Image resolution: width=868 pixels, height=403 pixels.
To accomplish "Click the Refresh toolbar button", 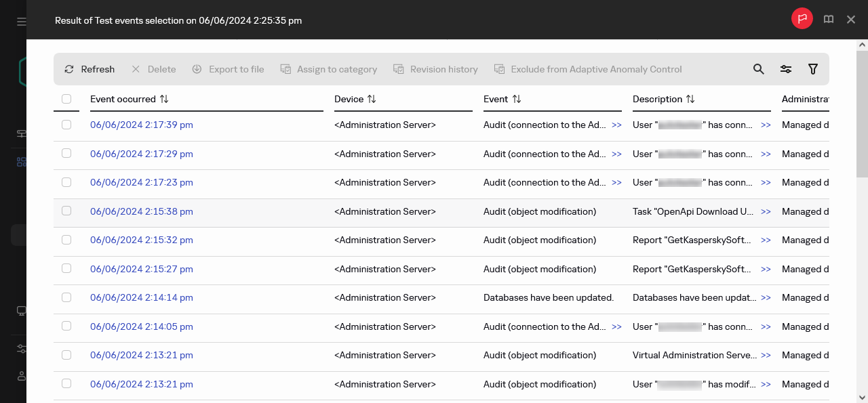I will coord(90,69).
